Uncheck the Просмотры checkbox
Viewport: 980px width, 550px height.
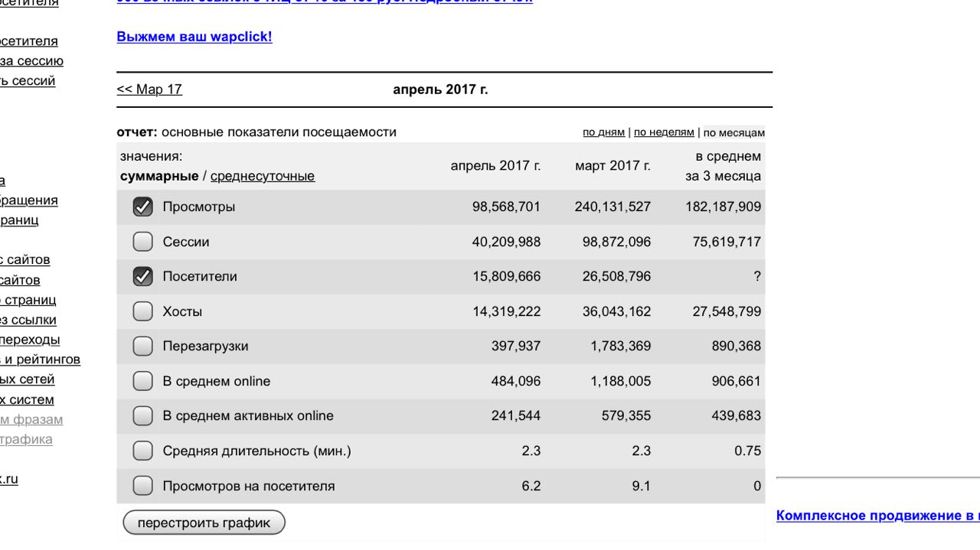(x=143, y=207)
